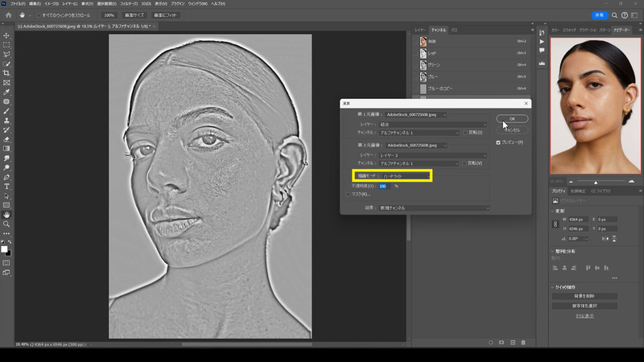Open the Result dropdown set to New Channel
This screenshot has width=644, height=362.
tap(436, 208)
